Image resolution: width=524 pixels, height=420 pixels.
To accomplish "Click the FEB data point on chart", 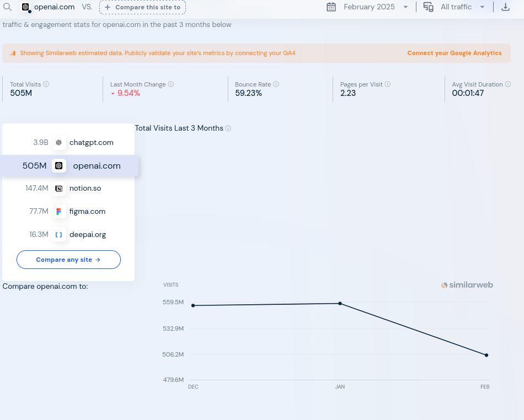I will point(486,355).
